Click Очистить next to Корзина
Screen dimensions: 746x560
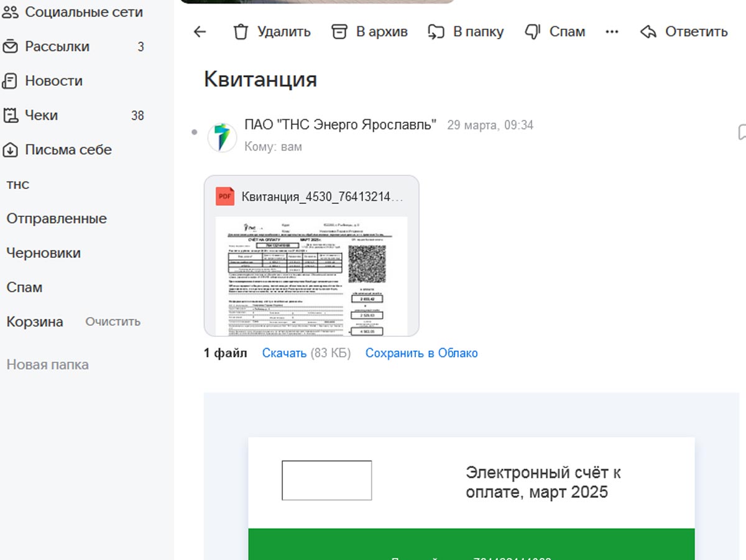[x=113, y=322]
